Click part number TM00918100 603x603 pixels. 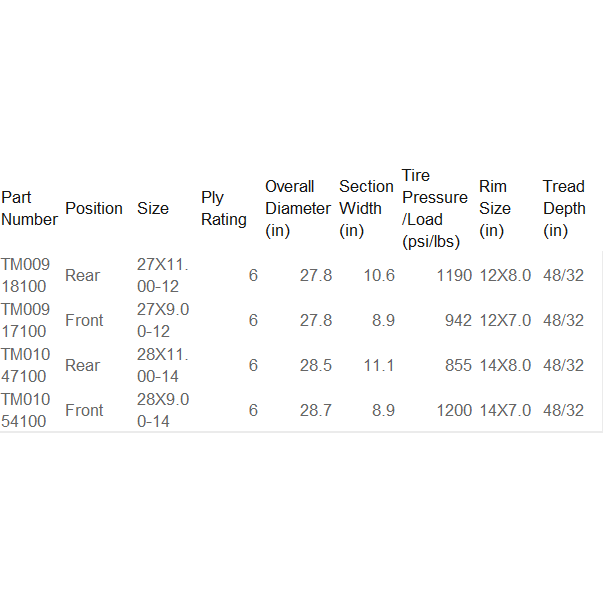24,275
